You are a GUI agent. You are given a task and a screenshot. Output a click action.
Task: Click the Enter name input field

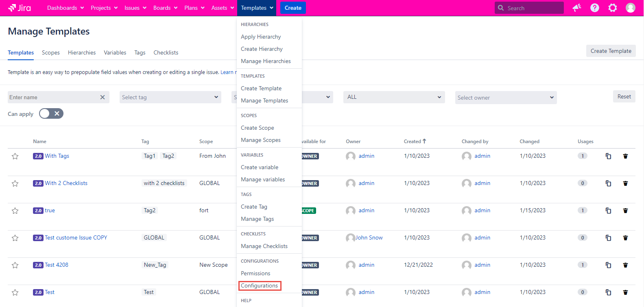[x=53, y=97]
